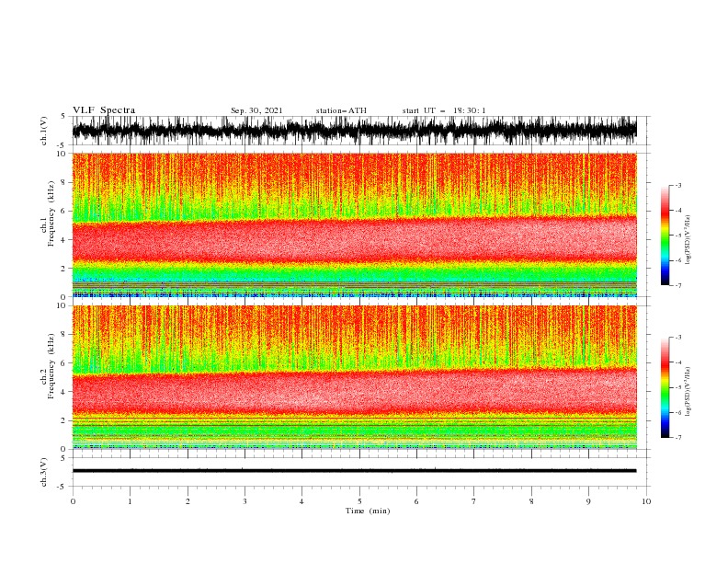Click the 'start UT = 18:30:1' label
The image size is (728, 563).
444,110
